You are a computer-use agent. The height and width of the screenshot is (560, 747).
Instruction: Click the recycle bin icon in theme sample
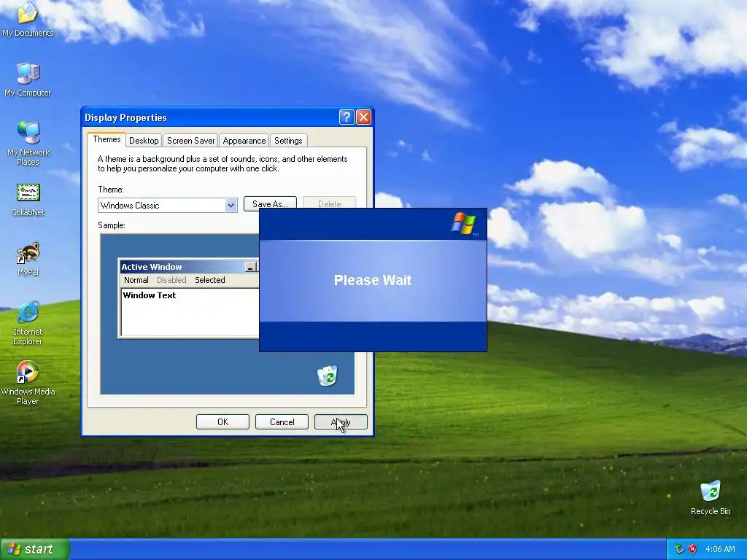(x=328, y=376)
